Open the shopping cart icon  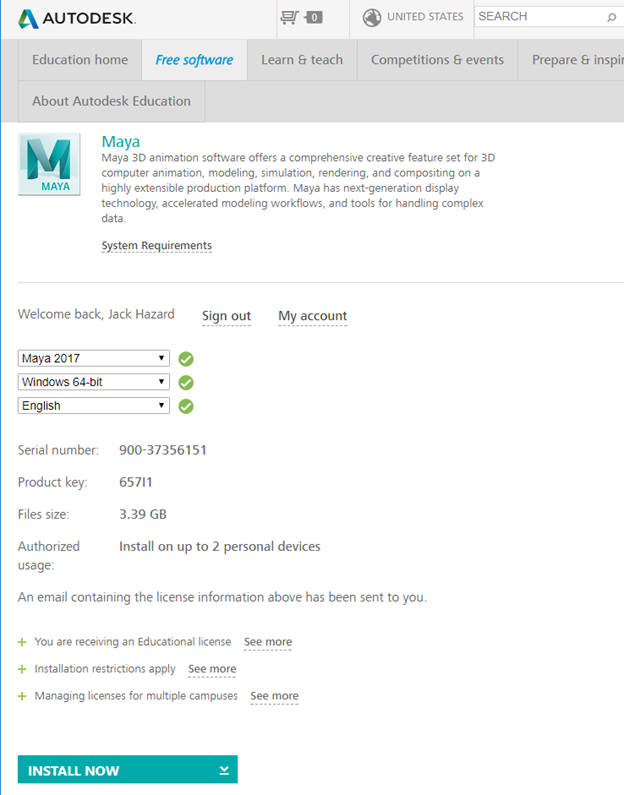point(289,17)
